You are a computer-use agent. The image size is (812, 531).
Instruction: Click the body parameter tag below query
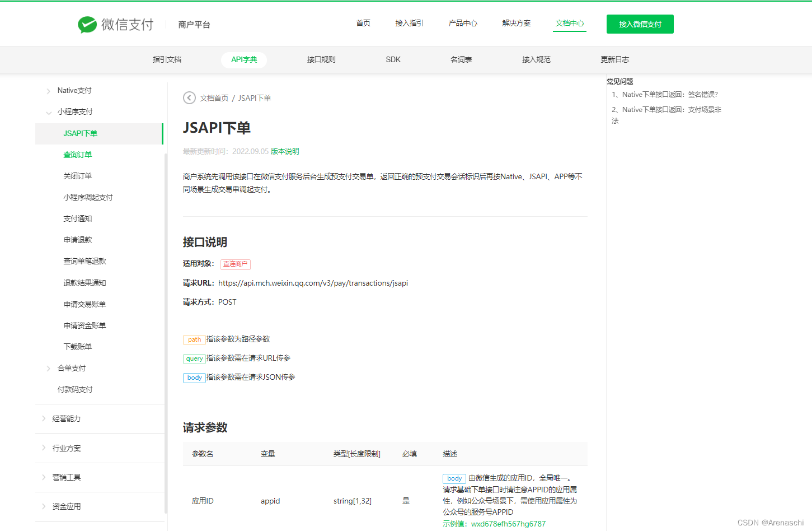(194, 377)
